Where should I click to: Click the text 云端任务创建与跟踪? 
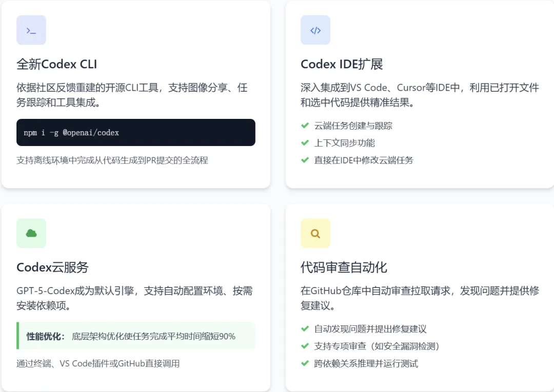click(x=353, y=126)
